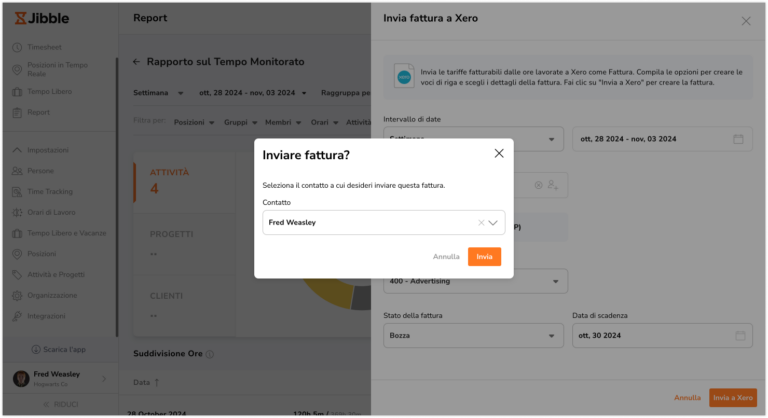Click the Attività e Progetti tag icon
The image size is (768, 418).
coord(17,274)
